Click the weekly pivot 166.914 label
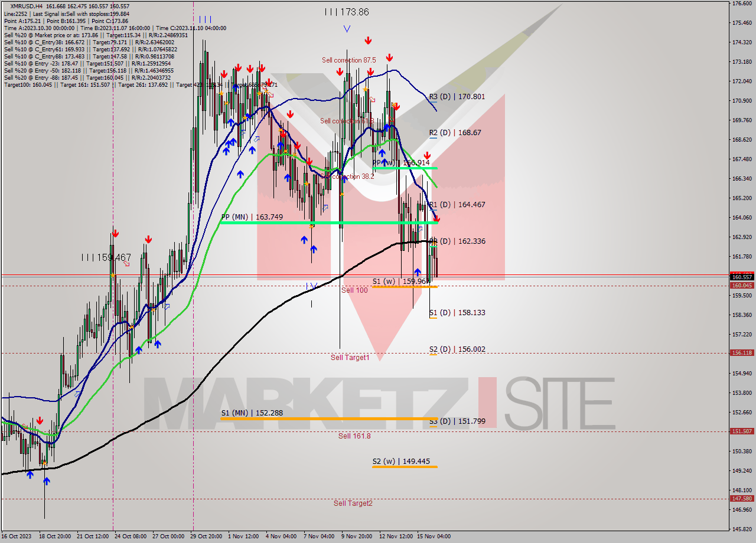 pos(401,163)
